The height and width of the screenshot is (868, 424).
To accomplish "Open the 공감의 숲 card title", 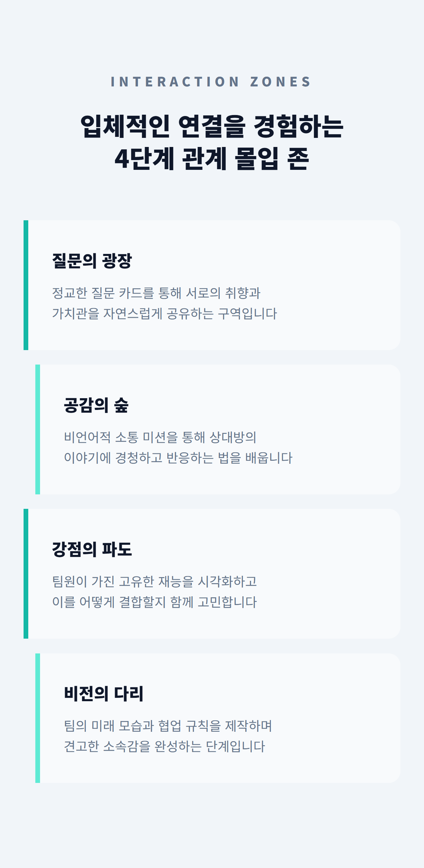I will 96,405.
